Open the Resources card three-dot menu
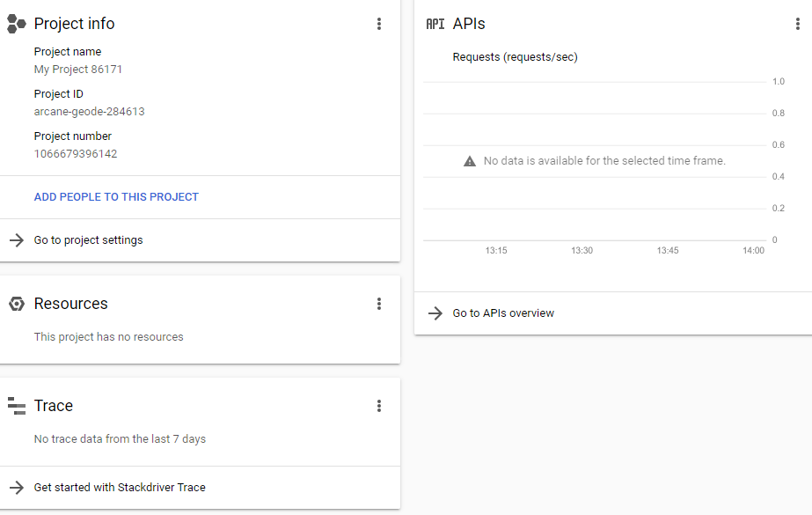The image size is (812, 515). (x=379, y=304)
